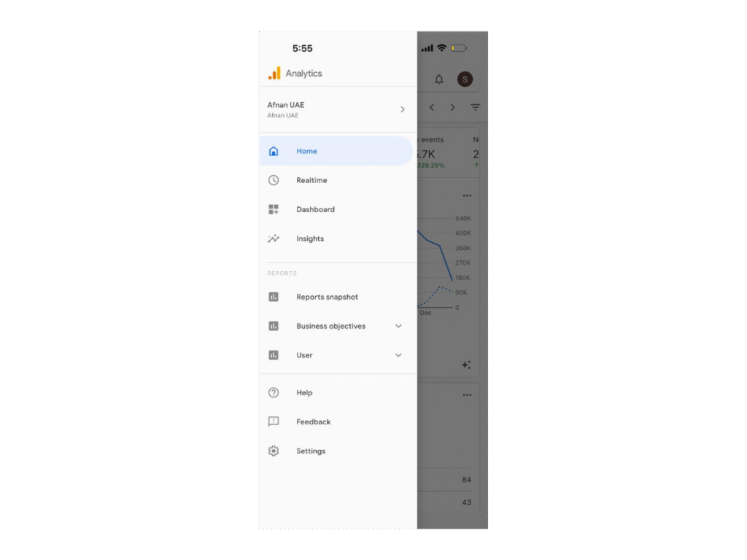Select Home in navigation drawer
The image size is (747, 560).
point(336,151)
